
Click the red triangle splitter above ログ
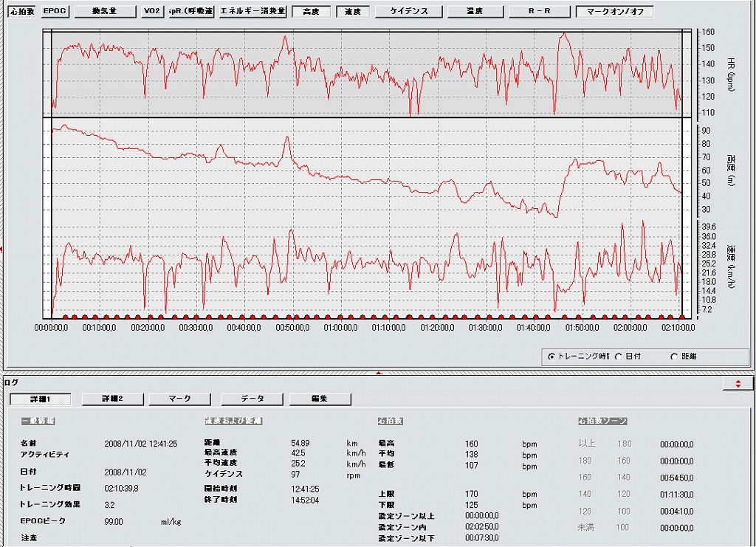coord(379,373)
